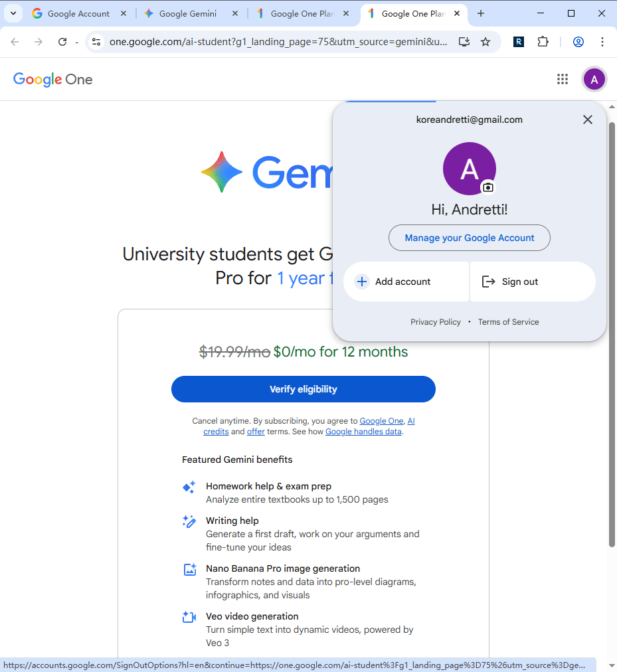The width and height of the screenshot is (617, 672).
Task: Open the Chrome extensions puzzle icon
Action: tap(543, 42)
